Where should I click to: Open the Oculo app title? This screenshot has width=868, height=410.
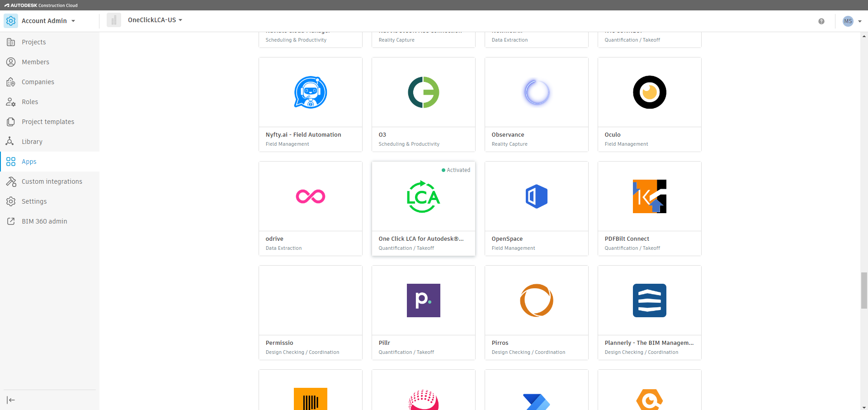pyautogui.click(x=613, y=135)
